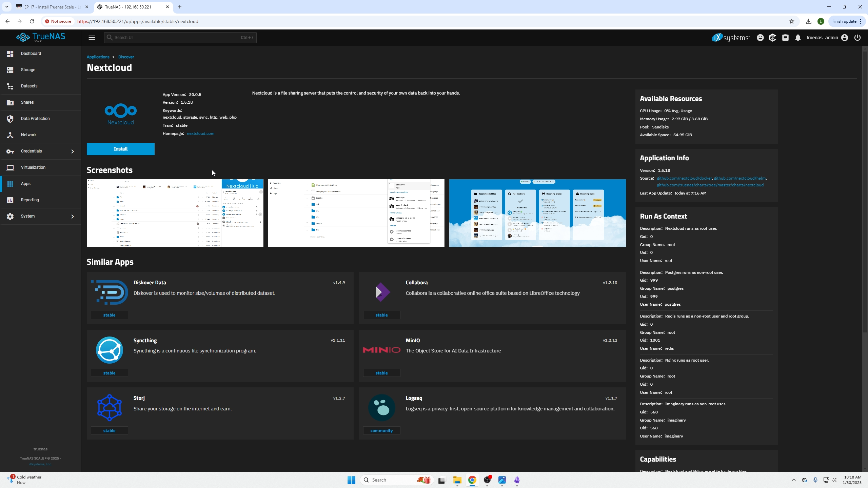Open the Logseq app icon
The width and height of the screenshot is (868, 488).
[381, 408]
